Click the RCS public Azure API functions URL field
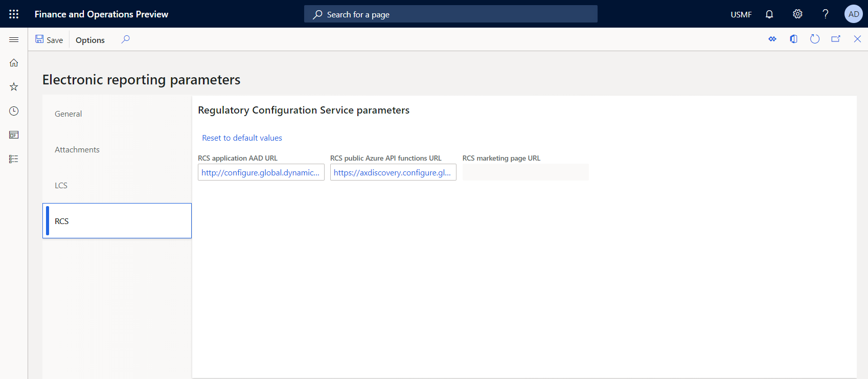The width and height of the screenshot is (868, 379). 393,172
